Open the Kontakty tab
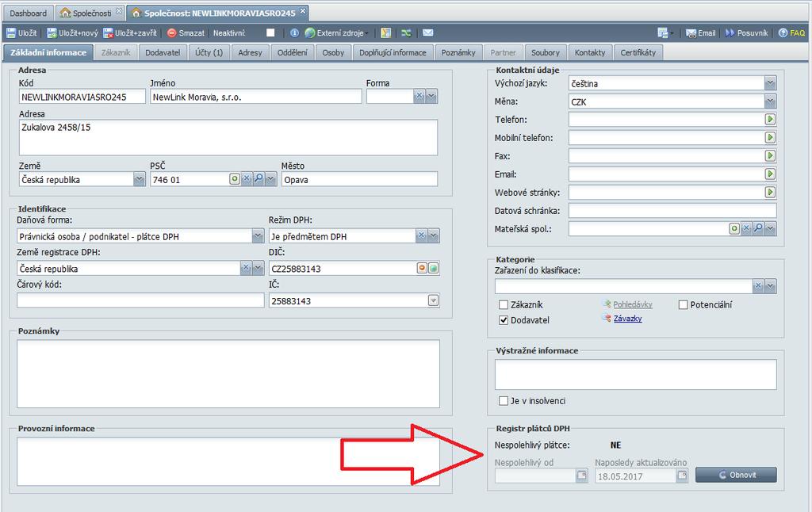The image size is (812, 512). pyautogui.click(x=590, y=52)
